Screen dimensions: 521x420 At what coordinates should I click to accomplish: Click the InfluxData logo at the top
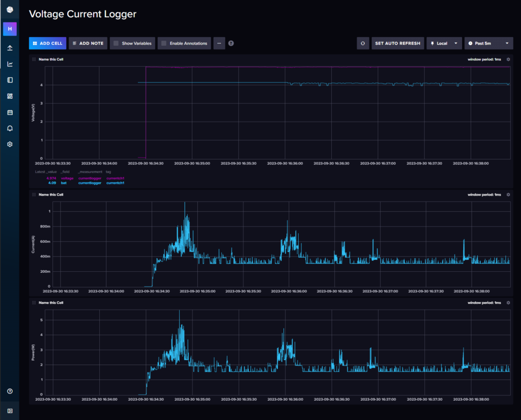(9, 10)
